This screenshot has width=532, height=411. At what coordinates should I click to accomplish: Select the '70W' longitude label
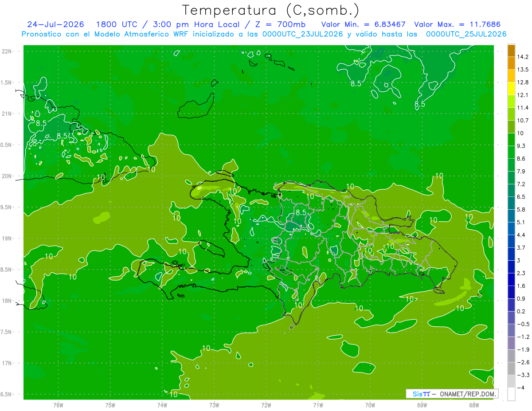[x=370, y=405]
